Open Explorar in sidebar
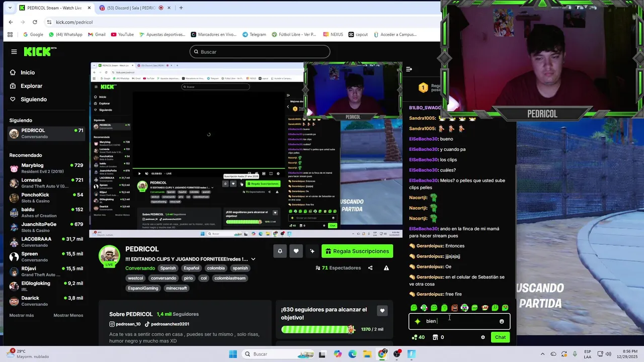The height and width of the screenshot is (362, 644). [31, 86]
